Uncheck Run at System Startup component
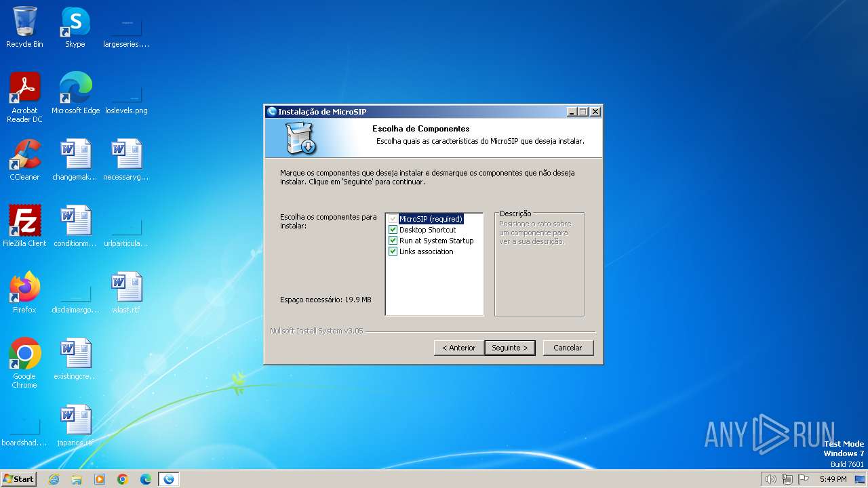 click(x=393, y=241)
